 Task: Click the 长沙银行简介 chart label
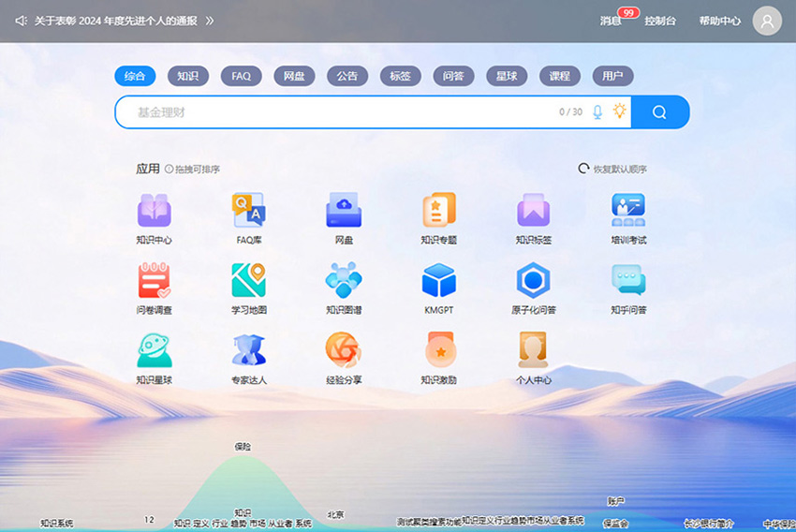click(x=709, y=524)
